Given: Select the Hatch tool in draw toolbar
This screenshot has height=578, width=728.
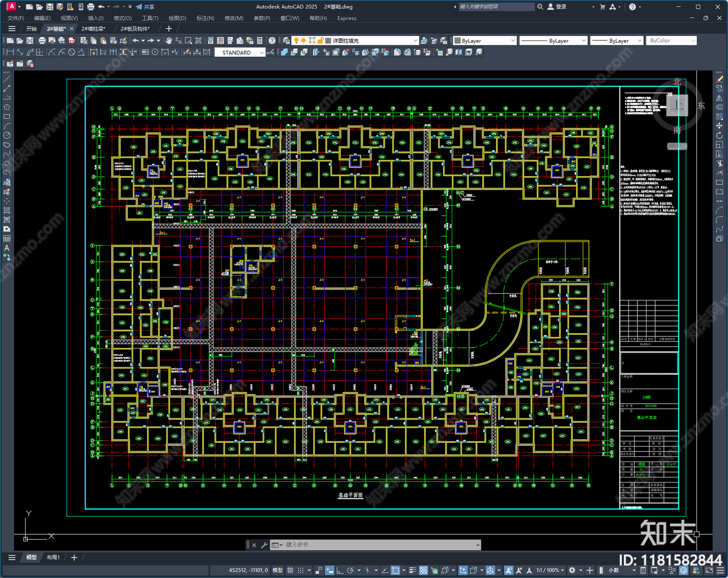Looking at the screenshot, I should (x=7, y=210).
